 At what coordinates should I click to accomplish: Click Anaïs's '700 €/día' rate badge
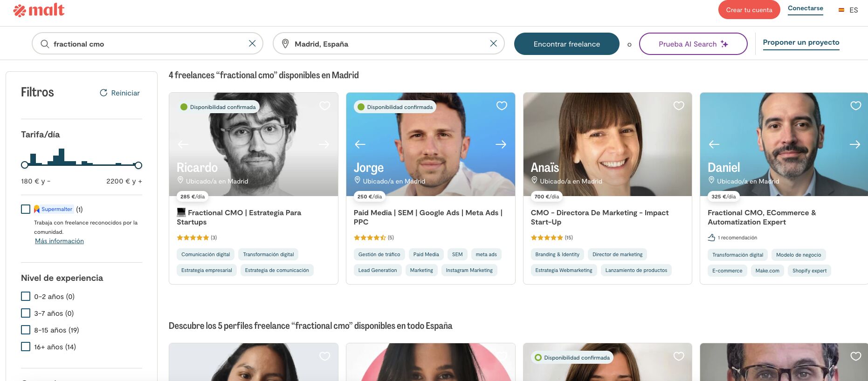[x=546, y=197]
